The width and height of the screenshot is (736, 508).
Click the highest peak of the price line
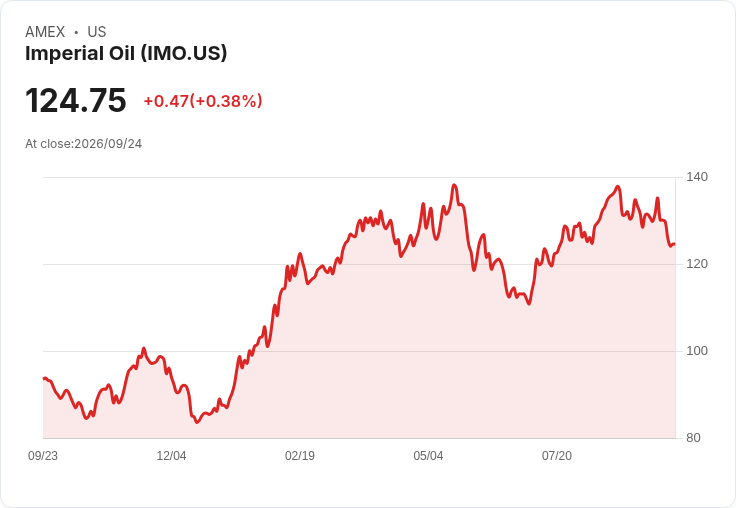454,185
